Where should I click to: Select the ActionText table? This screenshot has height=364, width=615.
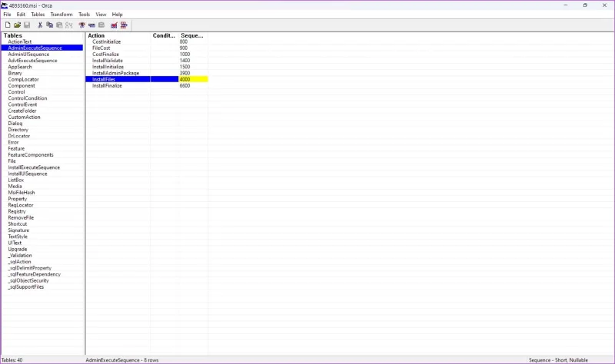20,41
